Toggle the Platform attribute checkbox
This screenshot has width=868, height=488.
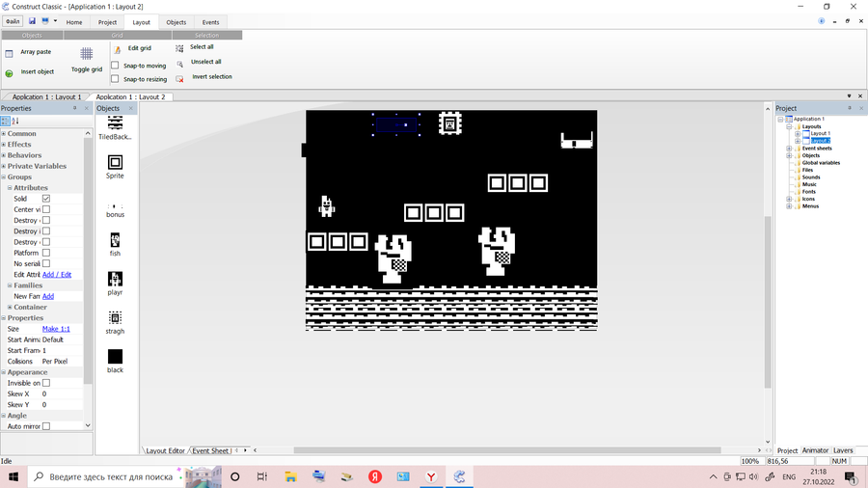tap(46, 253)
